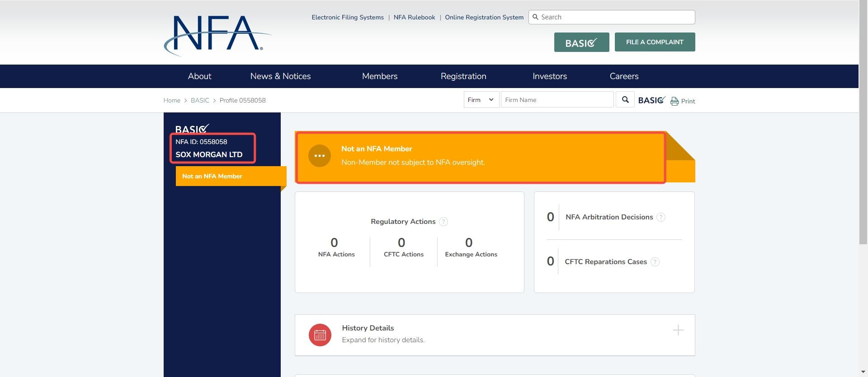The image size is (868, 377).
Task: Click the red calendar History Details icon
Action: pyautogui.click(x=320, y=335)
